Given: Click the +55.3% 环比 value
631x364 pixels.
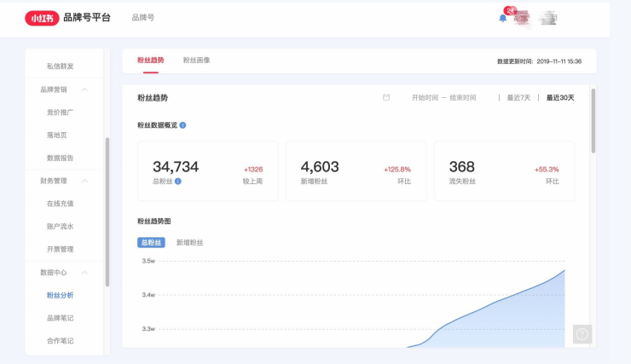Looking at the screenshot, I should point(547,170).
